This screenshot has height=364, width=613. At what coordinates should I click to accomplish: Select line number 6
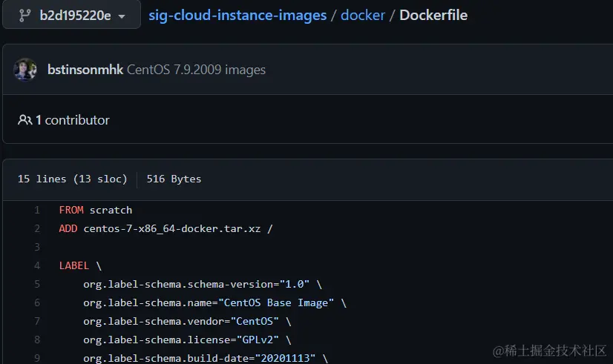click(x=37, y=302)
